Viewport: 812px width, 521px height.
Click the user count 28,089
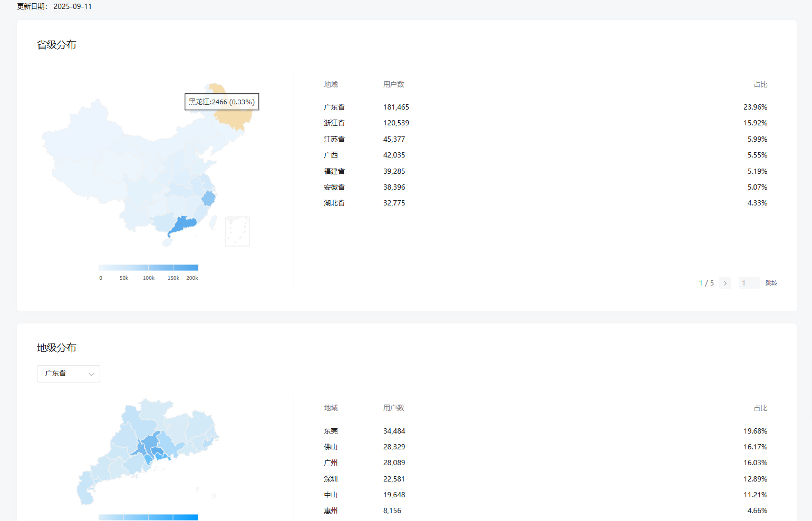pos(394,463)
